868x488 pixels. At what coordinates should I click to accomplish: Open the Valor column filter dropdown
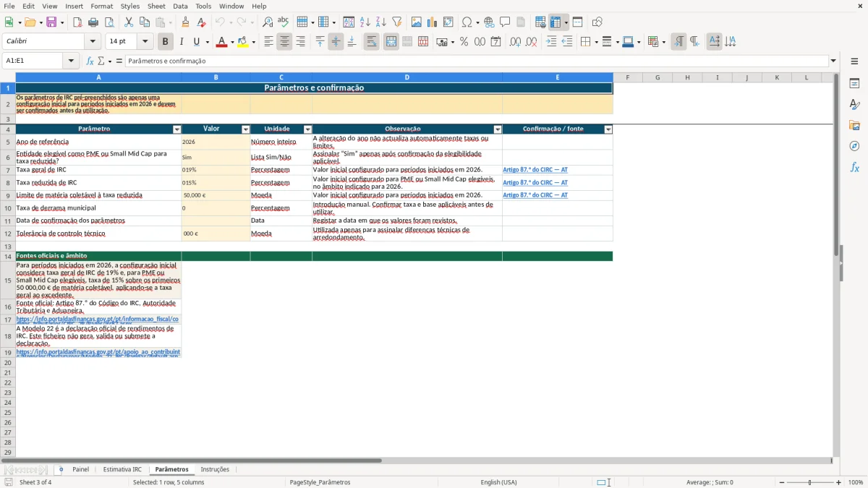point(246,129)
